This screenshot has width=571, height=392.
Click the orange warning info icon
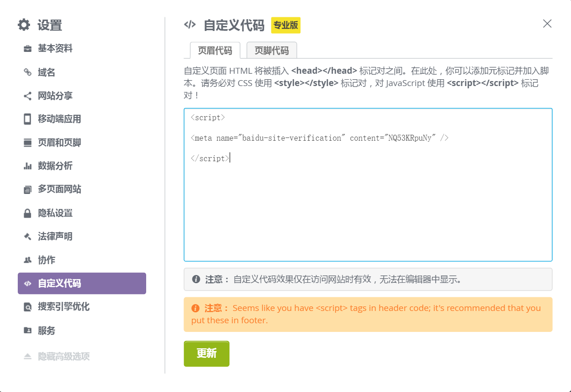coord(196,308)
